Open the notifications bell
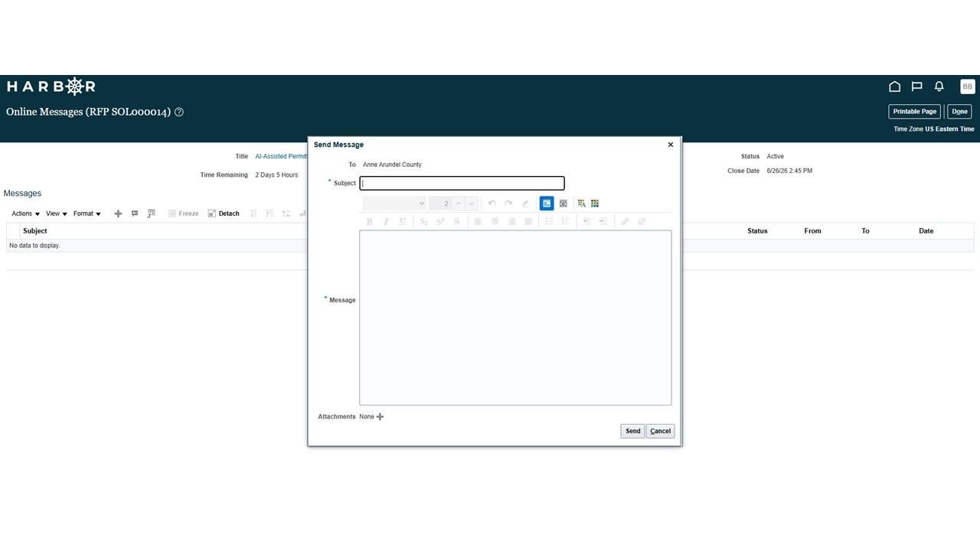The height and width of the screenshot is (551, 980). point(939,86)
